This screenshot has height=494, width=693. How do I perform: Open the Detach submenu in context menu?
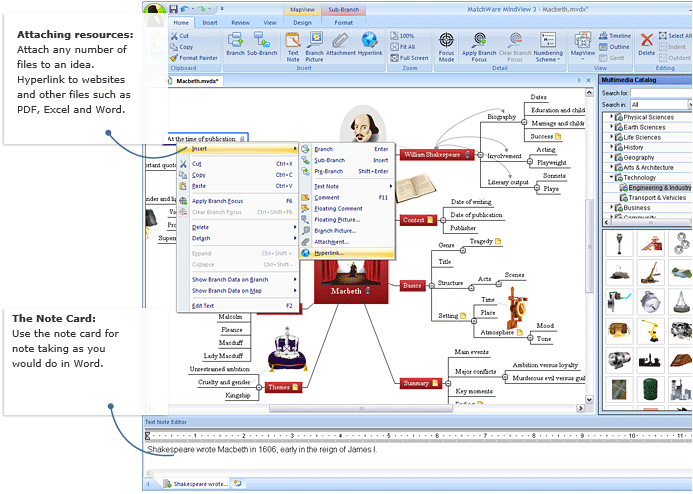coord(237,238)
